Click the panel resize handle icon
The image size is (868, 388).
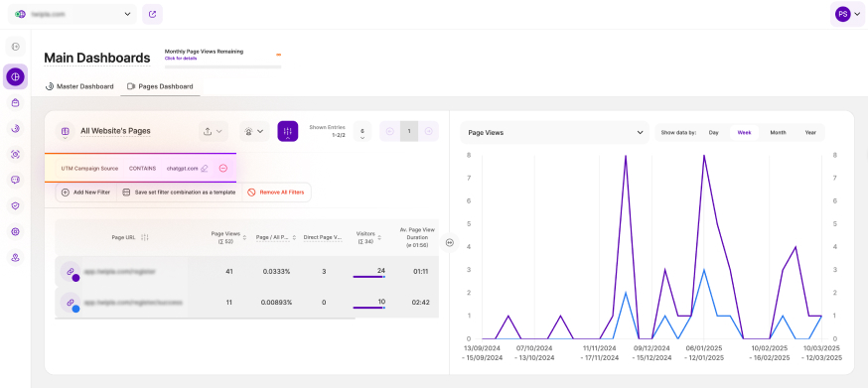pos(450,242)
